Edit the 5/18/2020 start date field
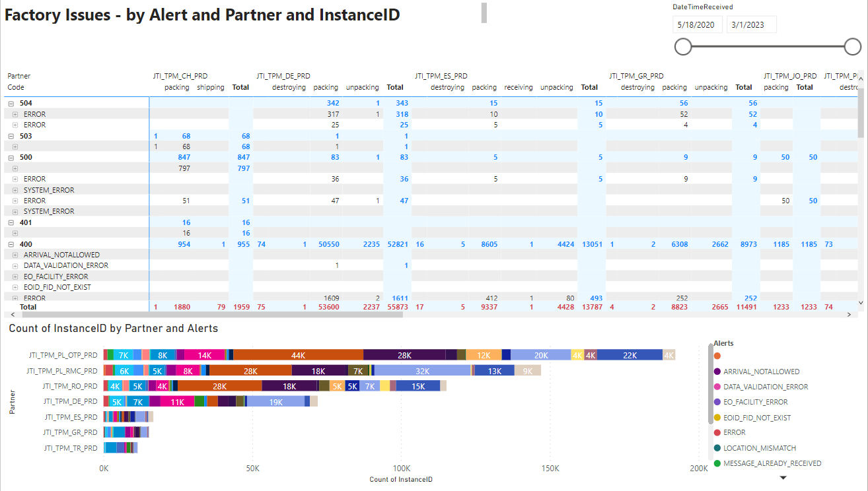 698,24
